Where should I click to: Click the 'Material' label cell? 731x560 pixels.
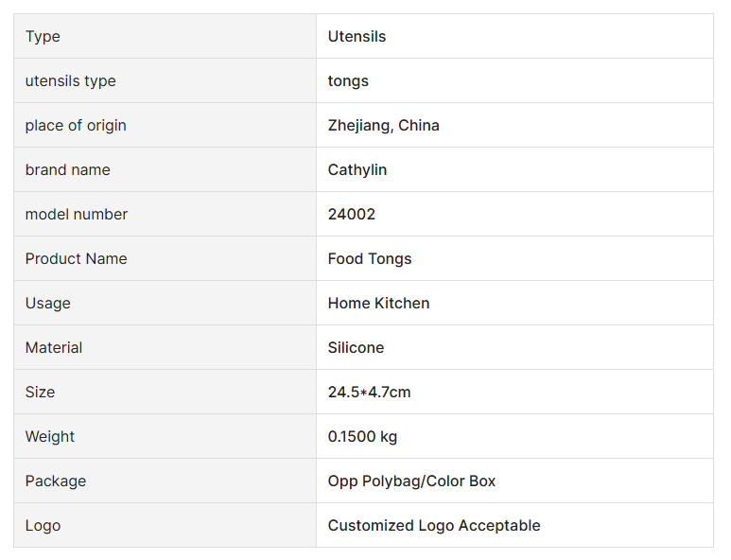point(54,348)
